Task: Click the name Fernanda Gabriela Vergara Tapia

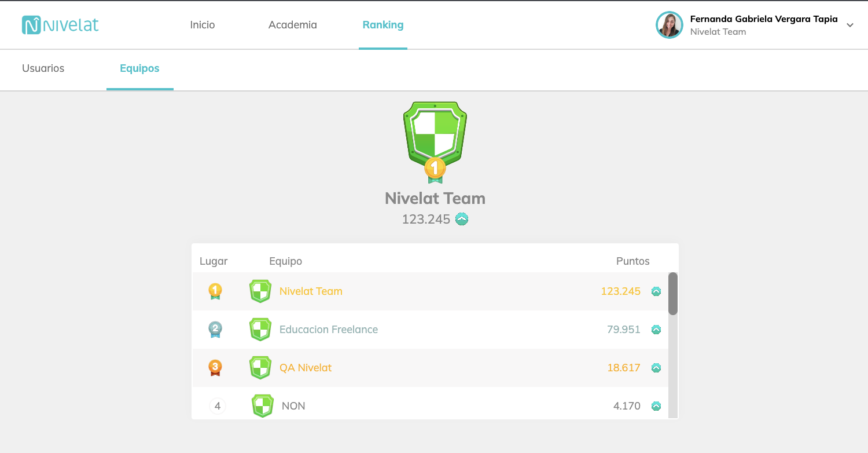Action: (x=764, y=19)
